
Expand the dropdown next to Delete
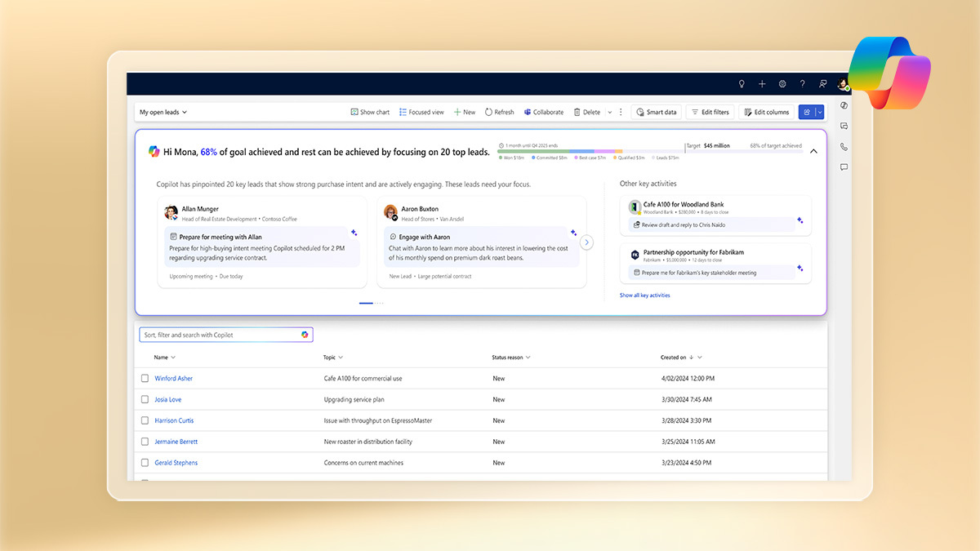point(609,112)
